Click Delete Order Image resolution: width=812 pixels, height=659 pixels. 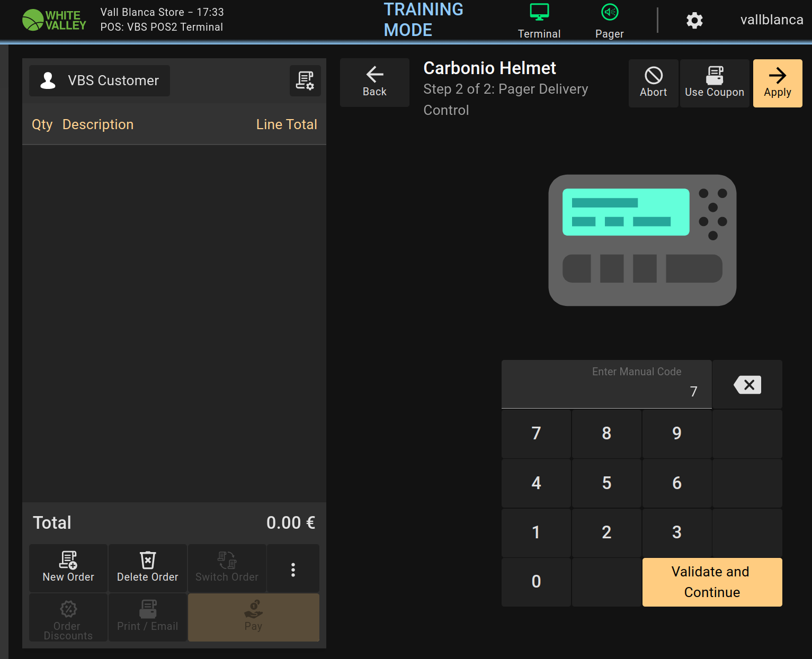pyautogui.click(x=148, y=568)
